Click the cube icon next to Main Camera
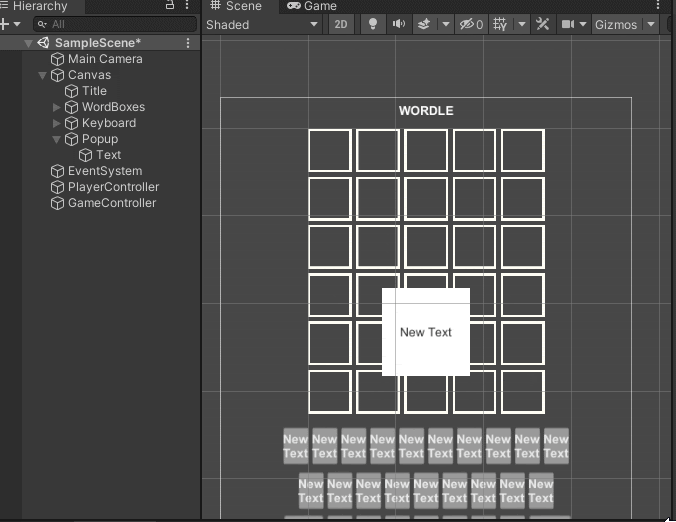This screenshot has height=522, width=676. point(57,59)
